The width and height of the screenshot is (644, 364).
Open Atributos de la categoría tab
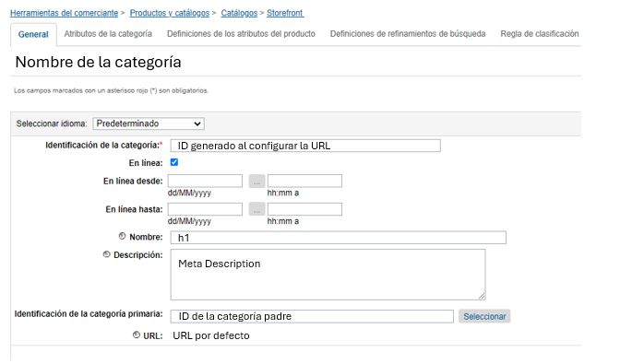coord(108,34)
